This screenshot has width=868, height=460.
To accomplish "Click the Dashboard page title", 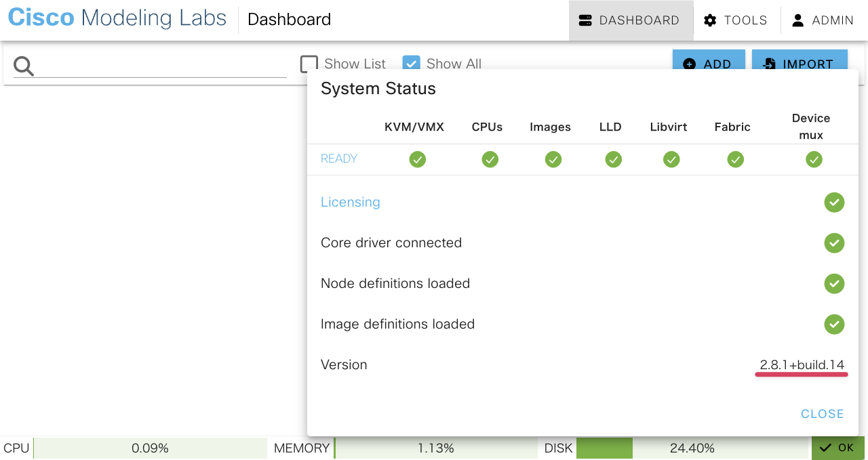I will 290,20.
